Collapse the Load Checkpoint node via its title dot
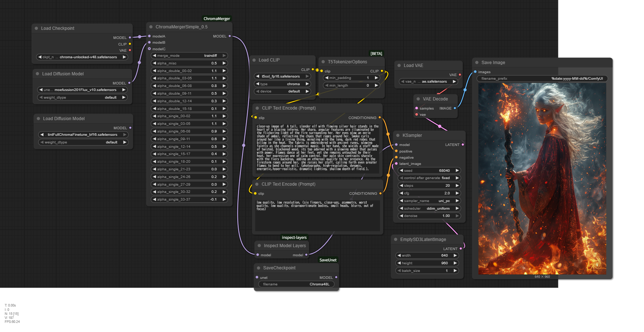Image resolution: width=644 pixels, height=332 pixels. [36, 28]
